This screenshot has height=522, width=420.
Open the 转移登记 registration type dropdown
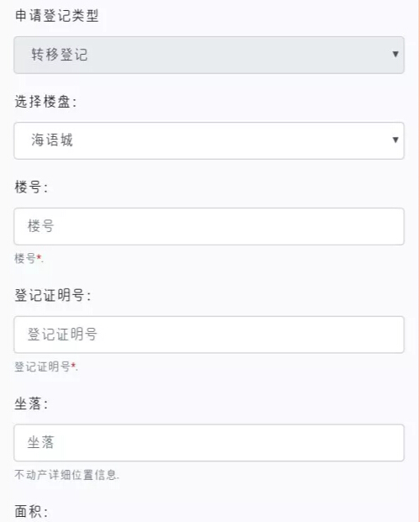click(209, 55)
